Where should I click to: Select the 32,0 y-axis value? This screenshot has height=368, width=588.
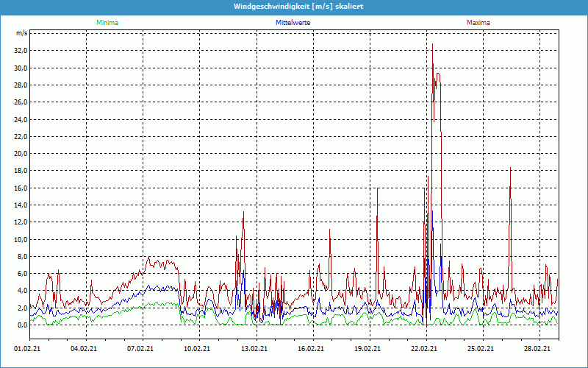[x=21, y=51]
